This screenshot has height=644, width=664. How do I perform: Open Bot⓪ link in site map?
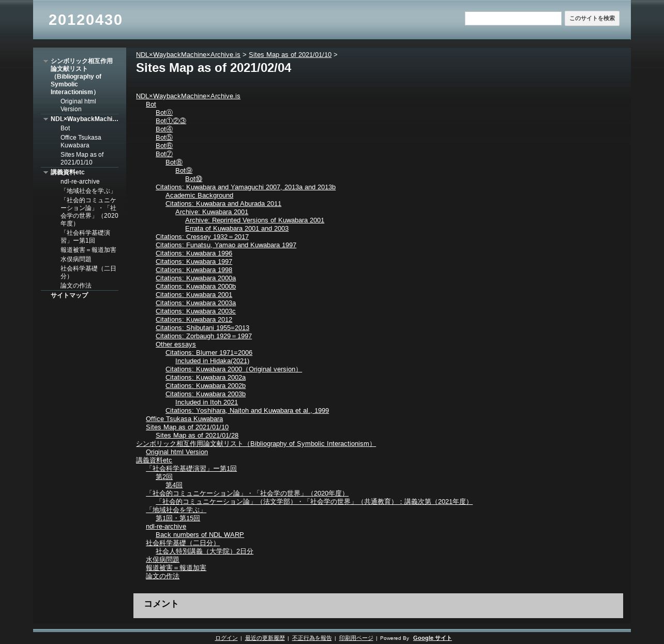[x=164, y=112]
